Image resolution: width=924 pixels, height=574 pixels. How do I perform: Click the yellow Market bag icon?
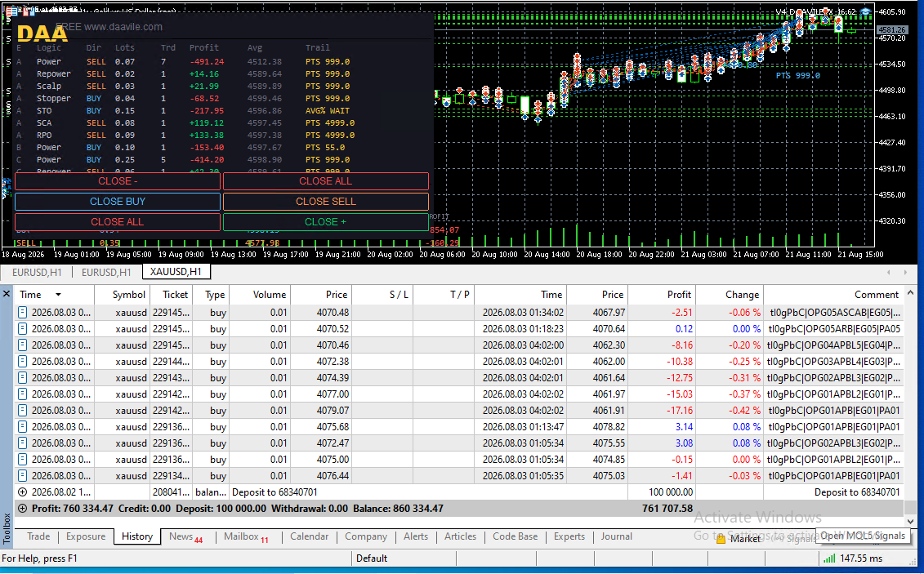721,538
